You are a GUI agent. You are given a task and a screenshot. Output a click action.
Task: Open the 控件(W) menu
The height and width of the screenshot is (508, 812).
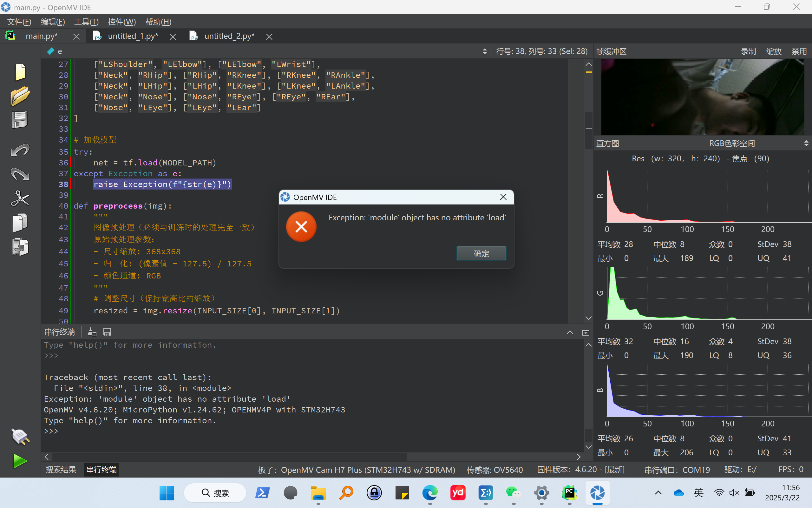[122, 22]
